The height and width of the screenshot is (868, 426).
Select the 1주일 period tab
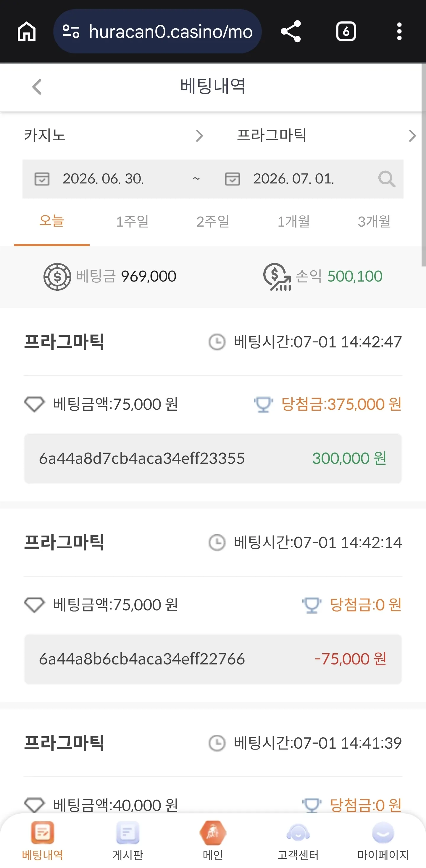coord(132,222)
